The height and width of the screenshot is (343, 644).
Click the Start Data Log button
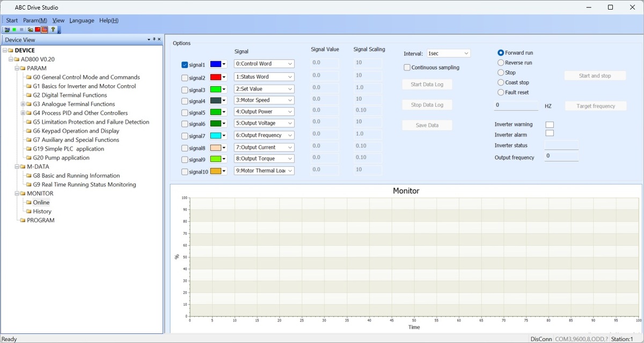pos(427,84)
